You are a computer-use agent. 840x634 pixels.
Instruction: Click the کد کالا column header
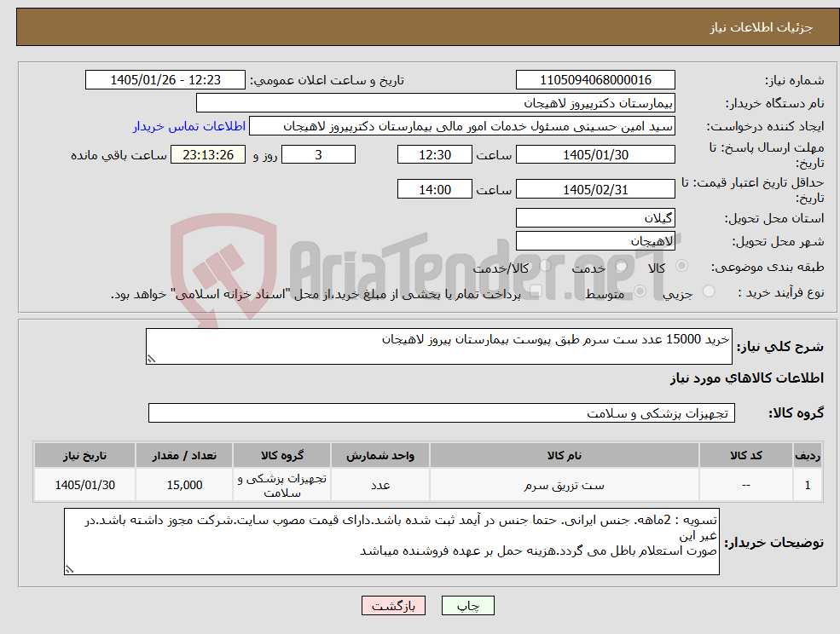pos(745,455)
